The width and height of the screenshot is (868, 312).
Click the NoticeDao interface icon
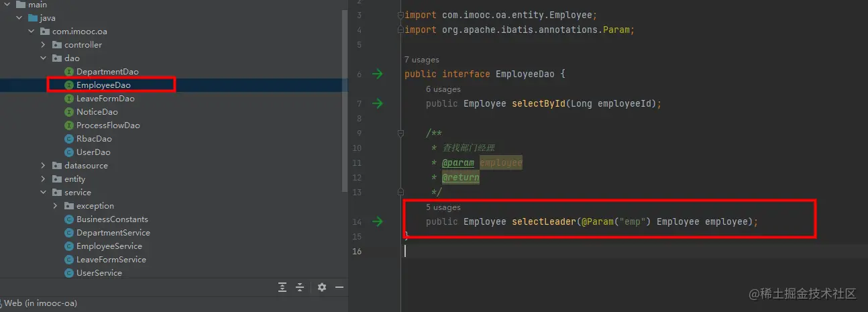point(68,112)
